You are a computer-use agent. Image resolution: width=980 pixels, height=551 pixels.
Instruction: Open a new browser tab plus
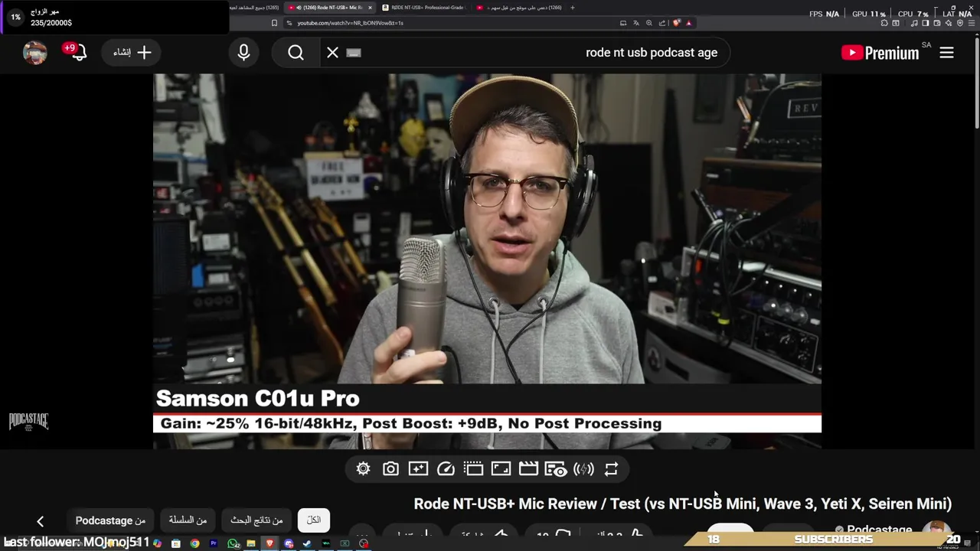point(573,8)
